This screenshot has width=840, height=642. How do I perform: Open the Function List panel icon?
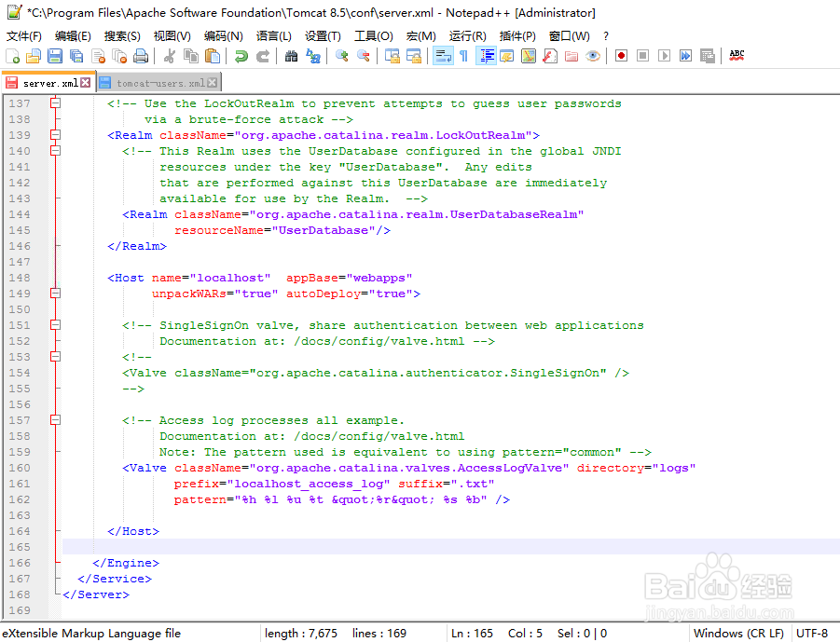tap(550, 56)
